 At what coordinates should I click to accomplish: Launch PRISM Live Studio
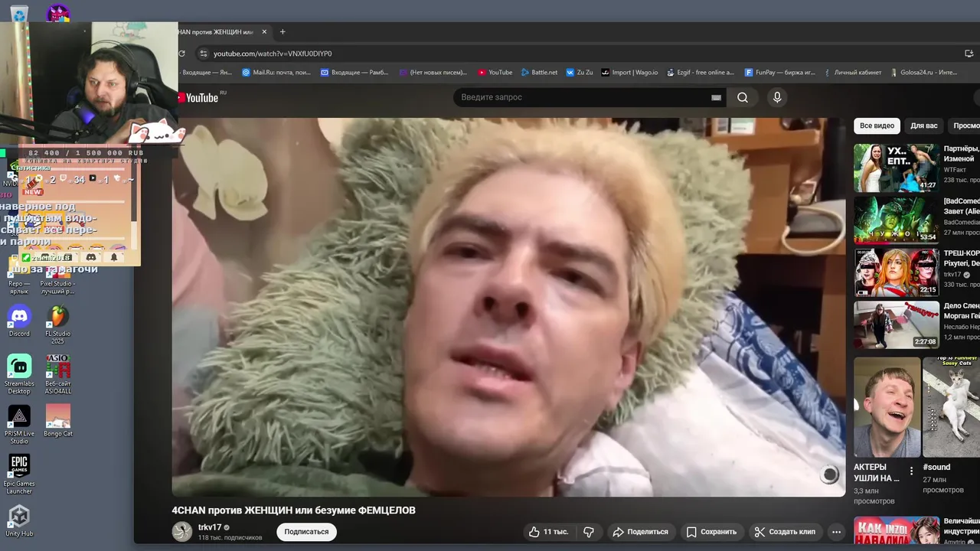[x=19, y=425]
